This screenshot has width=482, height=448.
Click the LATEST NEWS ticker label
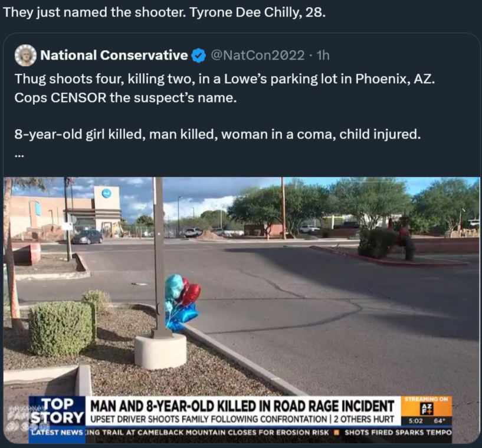pos(57,433)
